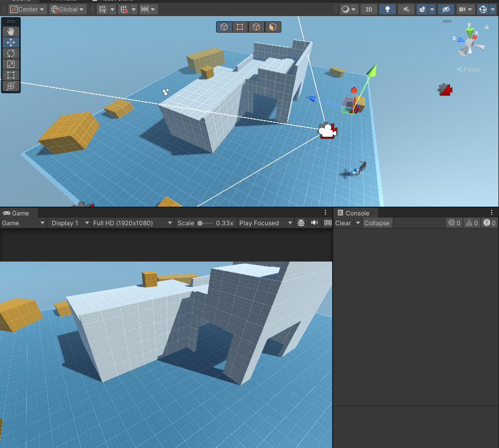Toggle console warnings filter
499x448 pixels.
(472, 223)
